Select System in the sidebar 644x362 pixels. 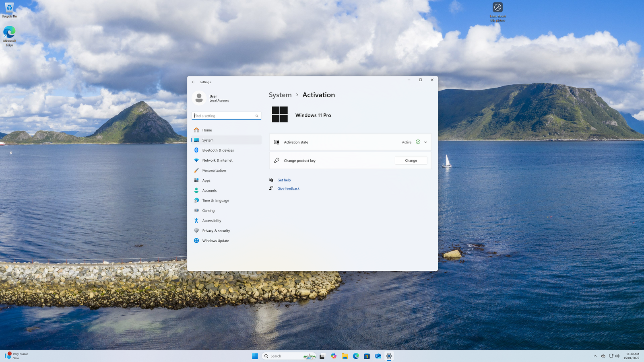point(226,140)
